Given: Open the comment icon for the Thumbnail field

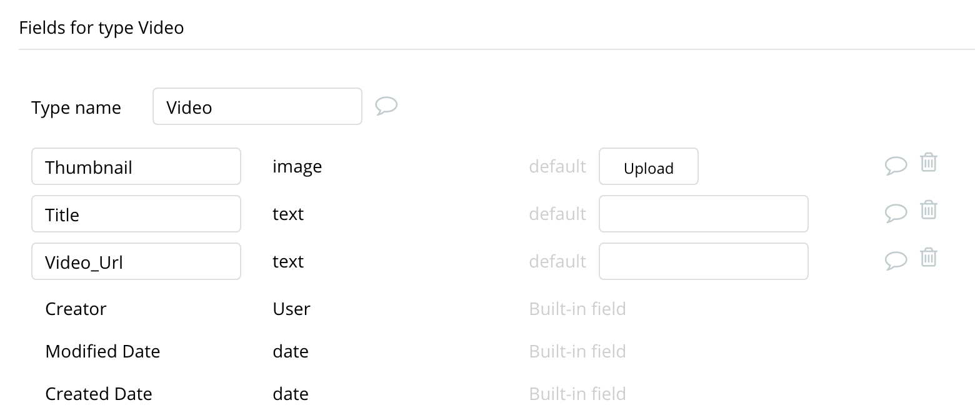Looking at the screenshot, I should pyautogui.click(x=896, y=164).
